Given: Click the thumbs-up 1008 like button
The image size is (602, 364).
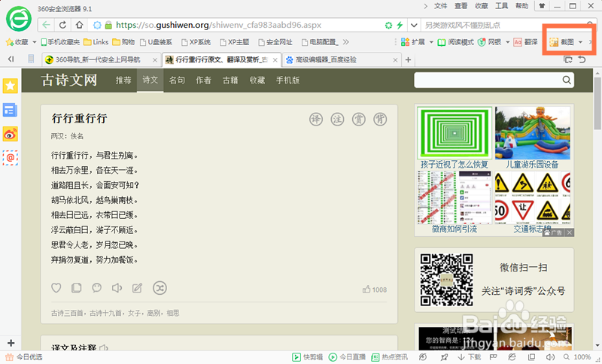Looking at the screenshot, I should click(x=375, y=290).
